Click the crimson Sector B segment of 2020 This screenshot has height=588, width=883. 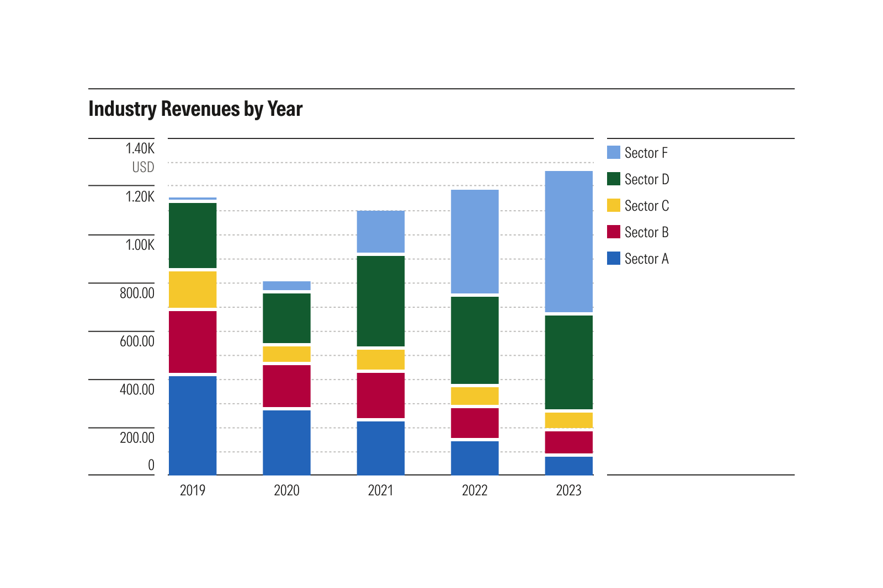tap(286, 386)
